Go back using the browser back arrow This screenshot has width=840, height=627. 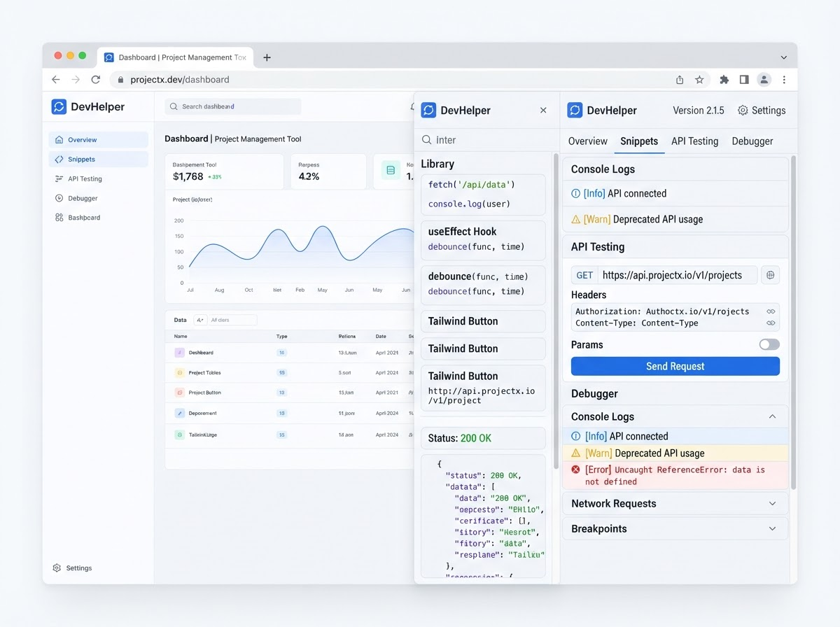click(56, 80)
